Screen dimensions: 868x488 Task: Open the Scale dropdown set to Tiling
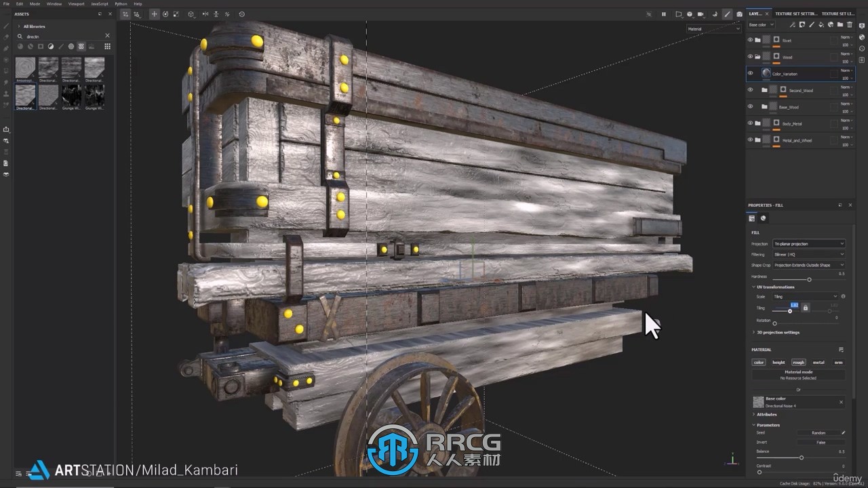pyautogui.click(x=805, y=296)
